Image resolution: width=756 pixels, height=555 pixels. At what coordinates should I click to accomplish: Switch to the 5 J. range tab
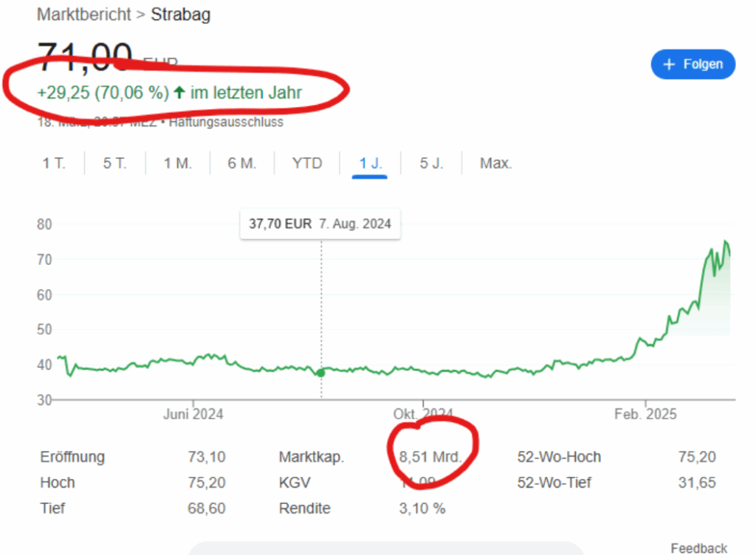click(x=431, y=163)
